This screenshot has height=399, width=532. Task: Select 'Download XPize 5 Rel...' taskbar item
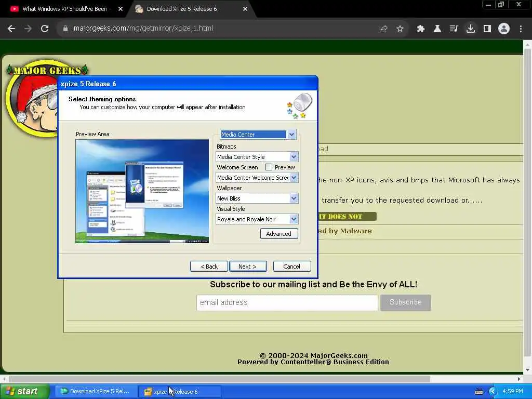pyautogui.click(x=97, y=391)
